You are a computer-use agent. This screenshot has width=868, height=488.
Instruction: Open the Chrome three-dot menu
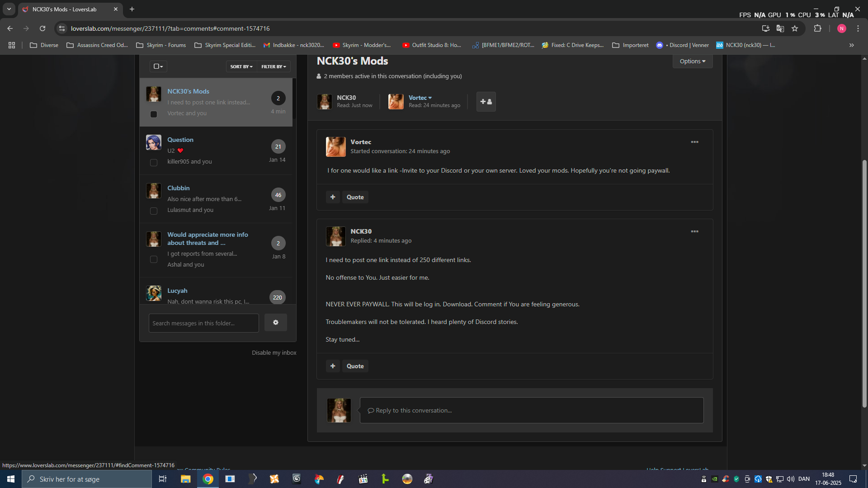858,28
